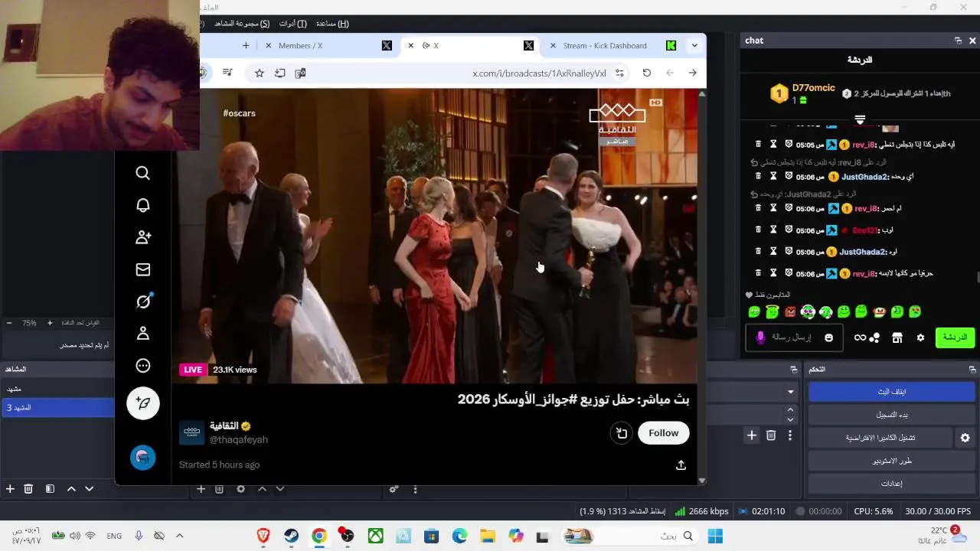Open X profile person icon

click(x=143, y=334)
